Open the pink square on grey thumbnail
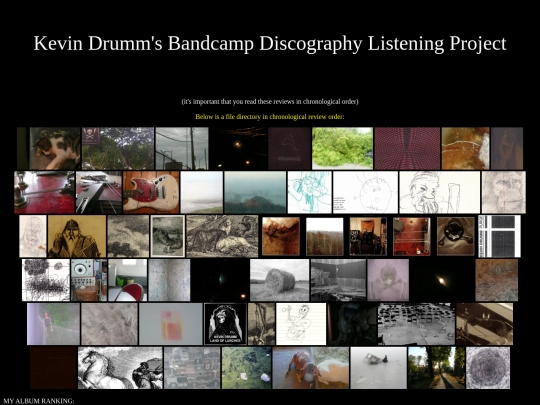The height and width of the screenshot is (405, 540). [x=170, y=324]
